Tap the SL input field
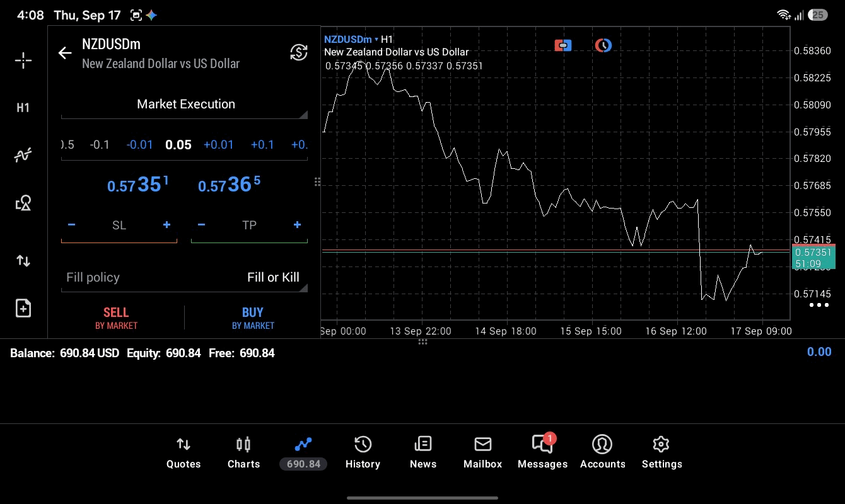This screenshot has width=845, height=504. coord(119,226)
